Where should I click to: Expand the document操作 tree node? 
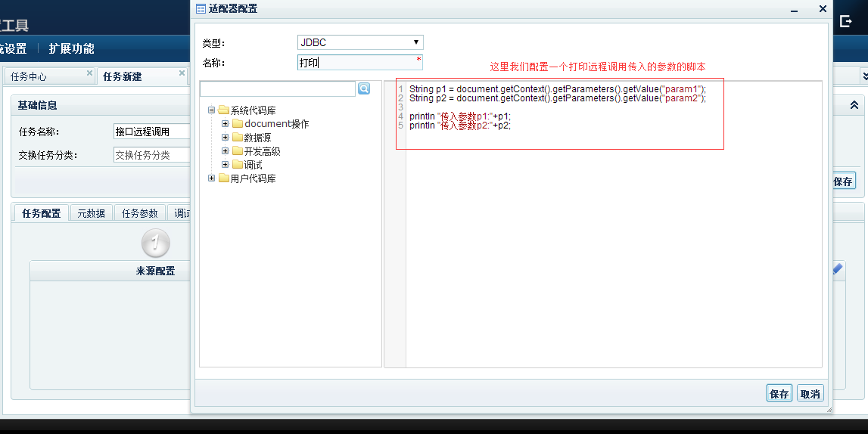pyautogui.click(x=226, y=123)
